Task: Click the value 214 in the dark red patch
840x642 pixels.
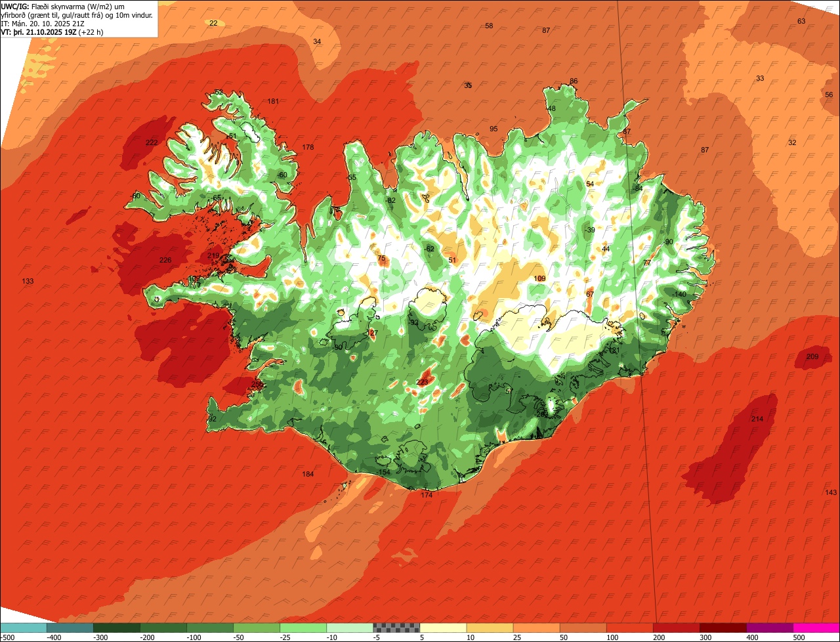Action: tap(757, 419)
